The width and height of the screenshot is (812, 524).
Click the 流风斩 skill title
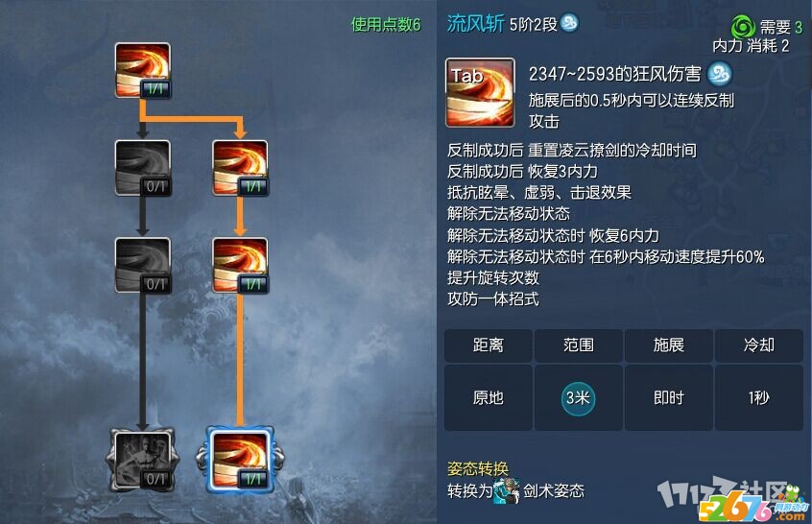click(x=475, y=23)
